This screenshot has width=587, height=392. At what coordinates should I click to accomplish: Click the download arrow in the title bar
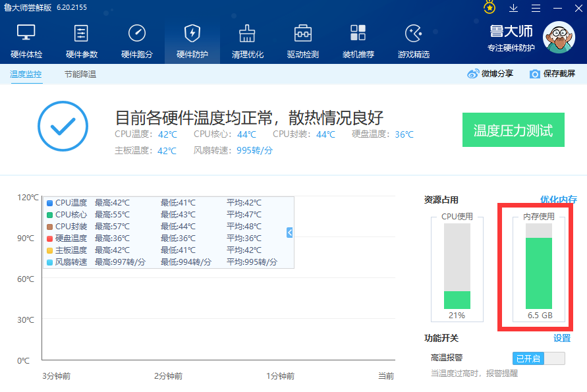(x=512, y=8)
